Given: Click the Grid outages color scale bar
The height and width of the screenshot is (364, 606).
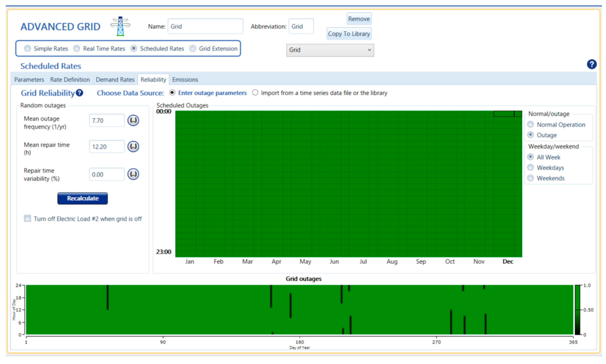Looking at the screenshot, I should click(x=577, y=310).
